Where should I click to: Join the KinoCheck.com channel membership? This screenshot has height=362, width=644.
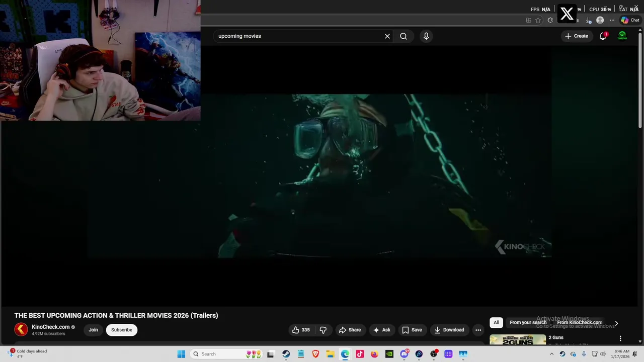(94, 330)
